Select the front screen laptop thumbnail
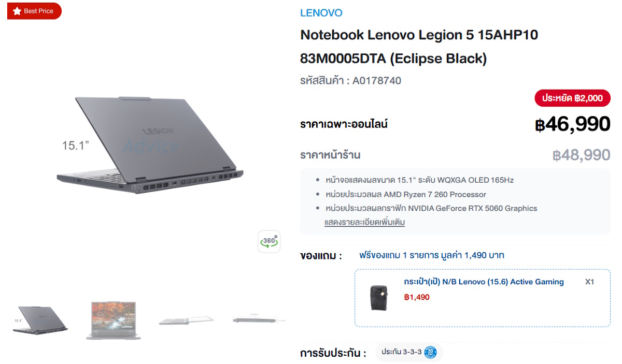This screenshot has height=364, width=622. (113, 320)
